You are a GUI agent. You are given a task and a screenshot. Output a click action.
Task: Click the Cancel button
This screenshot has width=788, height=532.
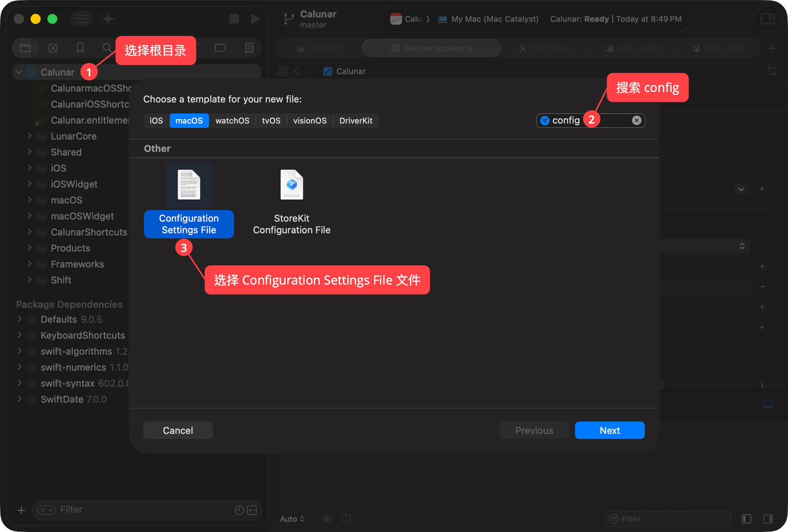[178, 430]
